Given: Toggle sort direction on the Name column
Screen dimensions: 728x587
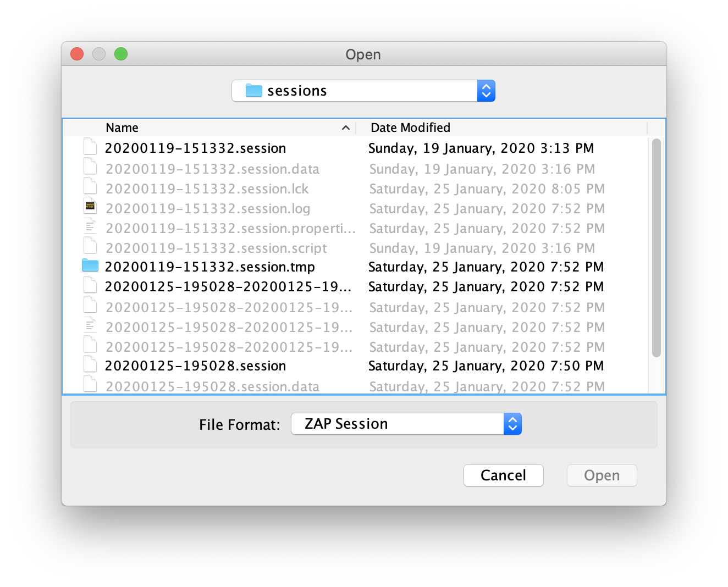Looking at the screenshot, I should click(346, 128).
